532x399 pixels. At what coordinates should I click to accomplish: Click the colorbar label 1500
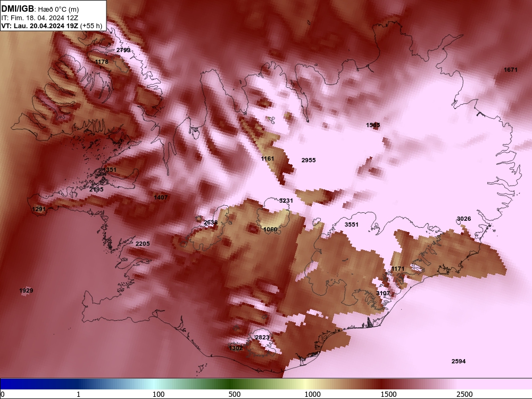[388, 394]
